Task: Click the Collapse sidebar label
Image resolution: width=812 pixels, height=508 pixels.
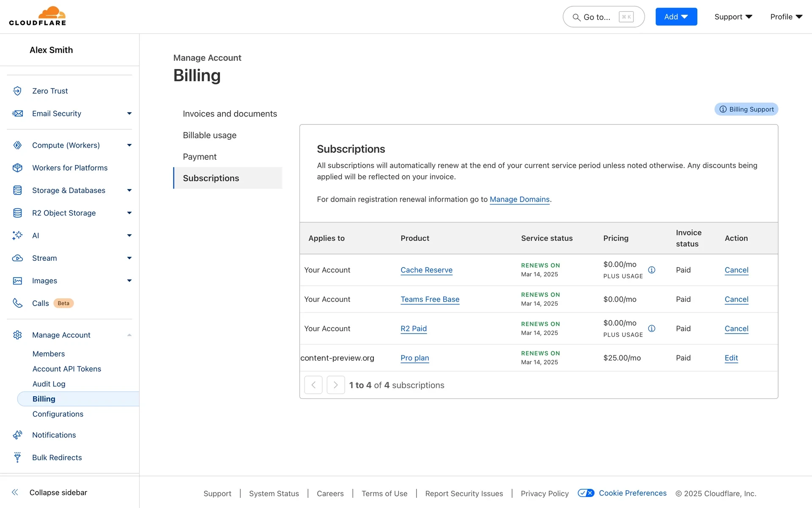Action: click(58, 492)
